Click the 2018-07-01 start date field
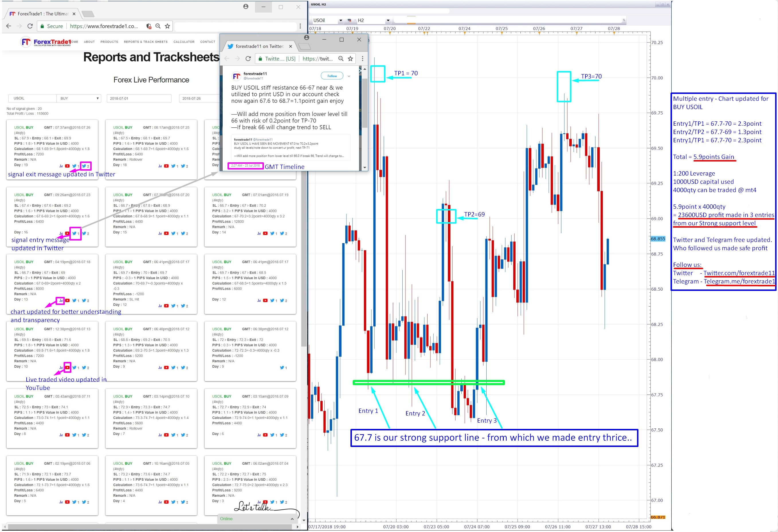 tap(139, 98)
